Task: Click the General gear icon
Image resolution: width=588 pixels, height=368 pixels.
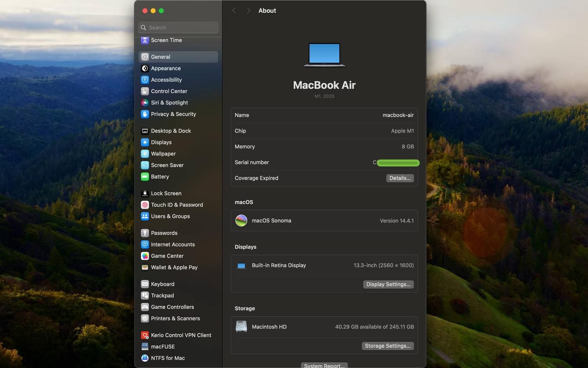Action: 145,57
